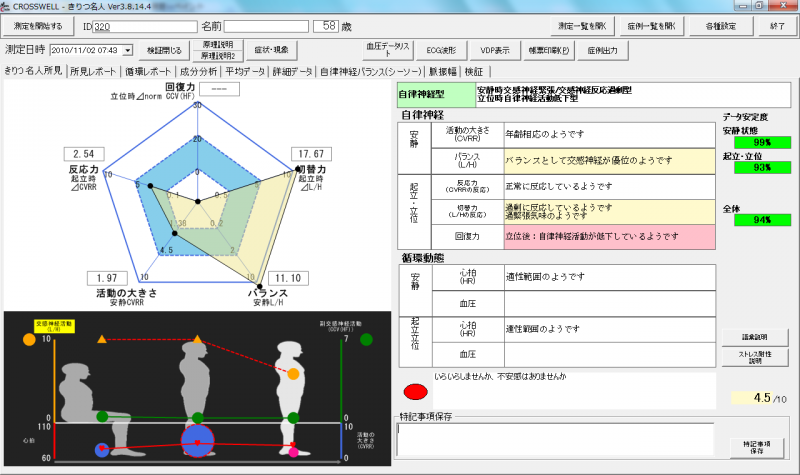Click the large blue heart-rate circle in the posture chart
The height and width of the screenshot is (475, 800).
(196, 441)
